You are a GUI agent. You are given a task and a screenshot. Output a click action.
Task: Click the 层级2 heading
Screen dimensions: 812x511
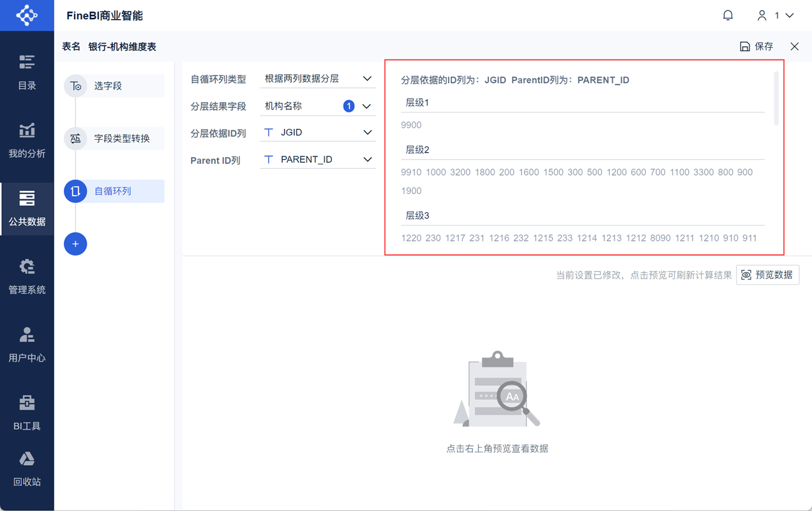coord(417,149)
